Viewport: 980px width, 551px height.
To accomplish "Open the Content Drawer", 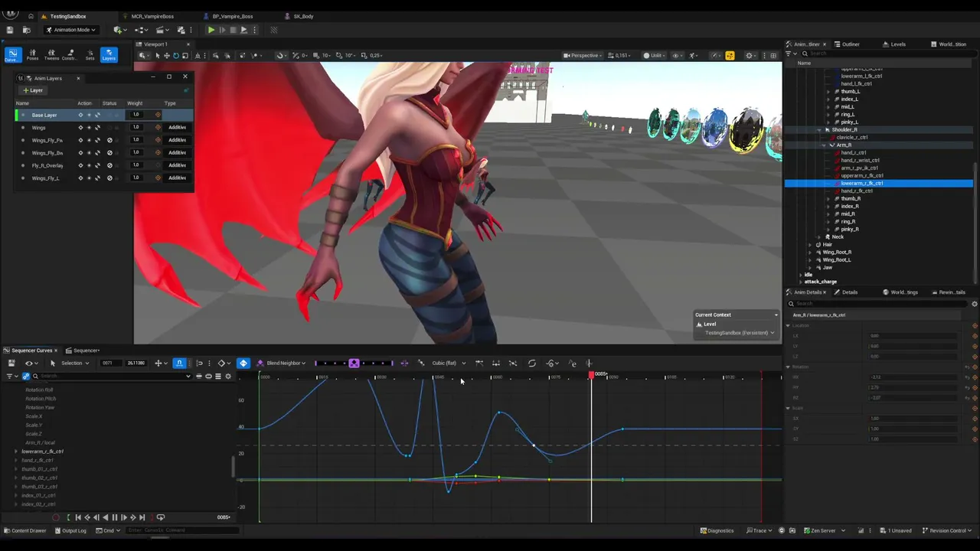I will [x=24, y=530].
